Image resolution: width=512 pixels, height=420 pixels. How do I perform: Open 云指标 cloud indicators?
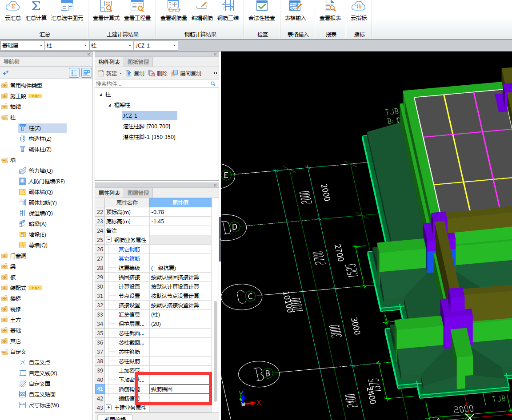pos(359,11)
